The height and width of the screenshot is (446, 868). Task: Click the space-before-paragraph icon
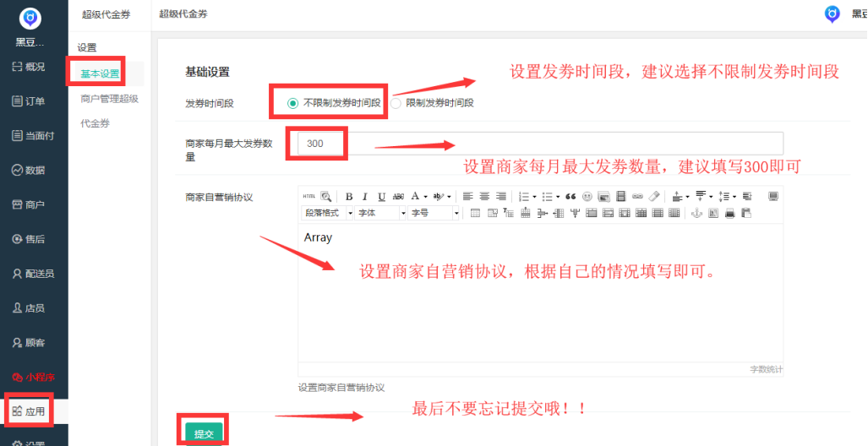tap(678, 197)
